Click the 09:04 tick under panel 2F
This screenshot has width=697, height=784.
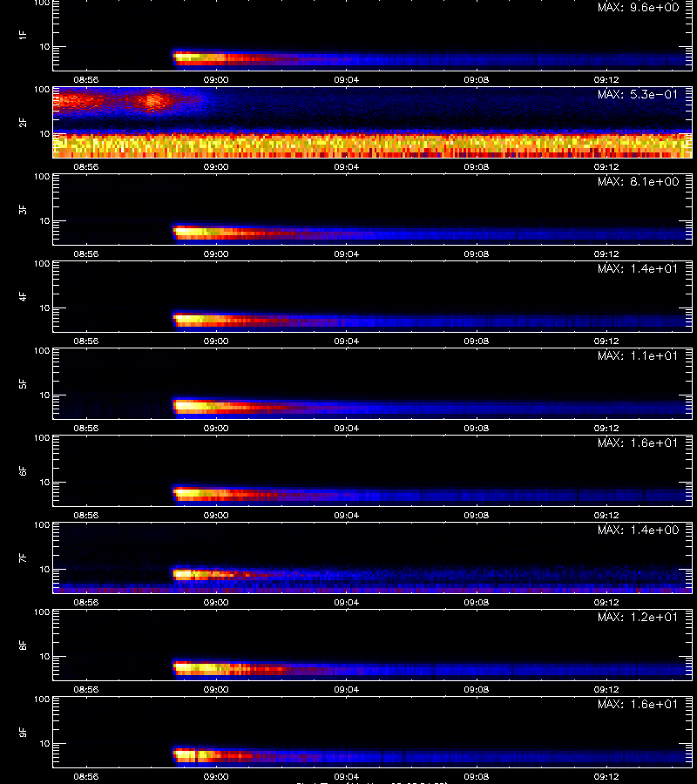pyautogui.click(x=346, y=166)
